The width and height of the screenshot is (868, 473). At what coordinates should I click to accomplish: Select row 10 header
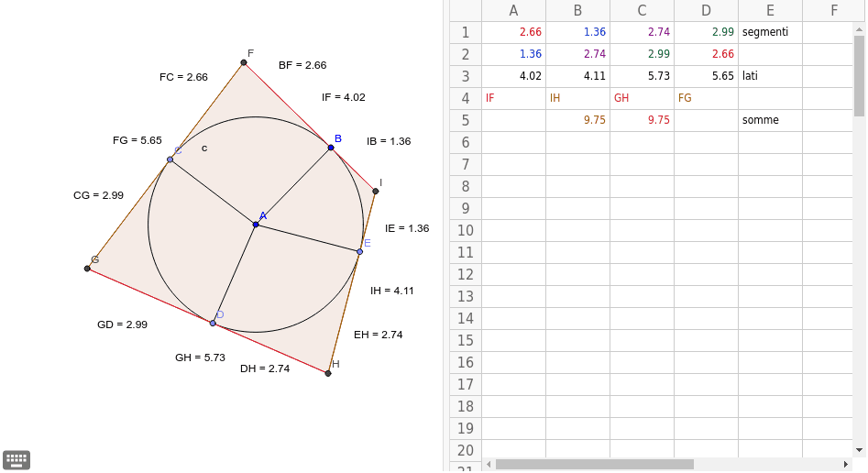coord(465,230)
